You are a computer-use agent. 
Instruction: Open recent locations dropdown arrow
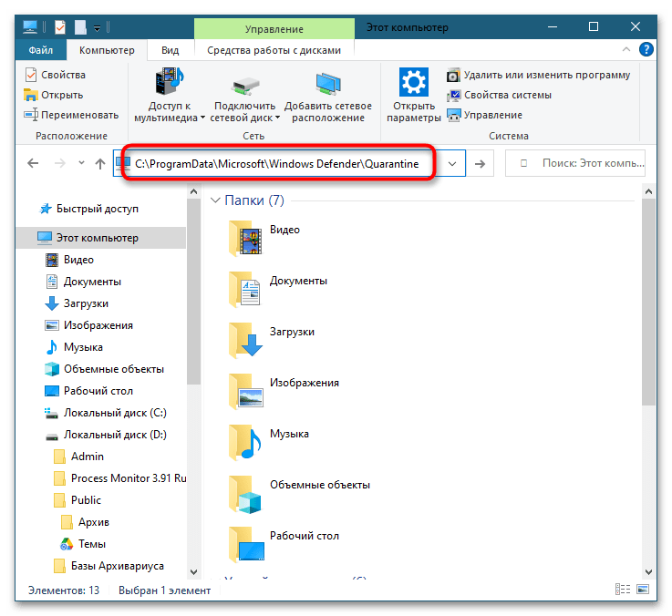pos(81,163)
